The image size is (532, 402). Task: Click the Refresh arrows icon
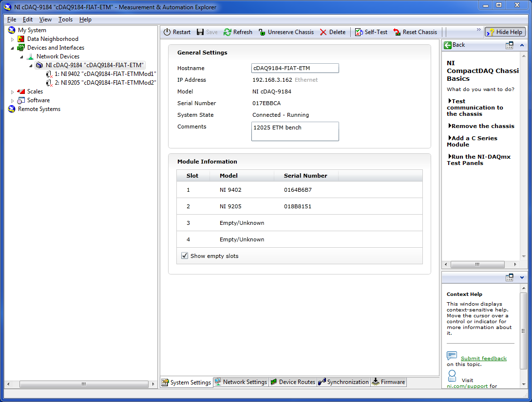coord(228,32)
